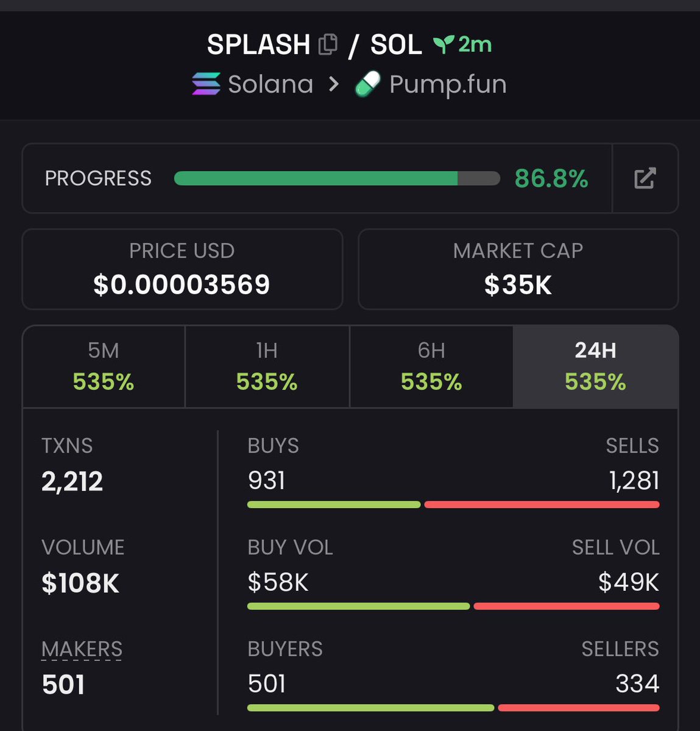
Task: Click the Solana chain link
Action: [270, 84]
